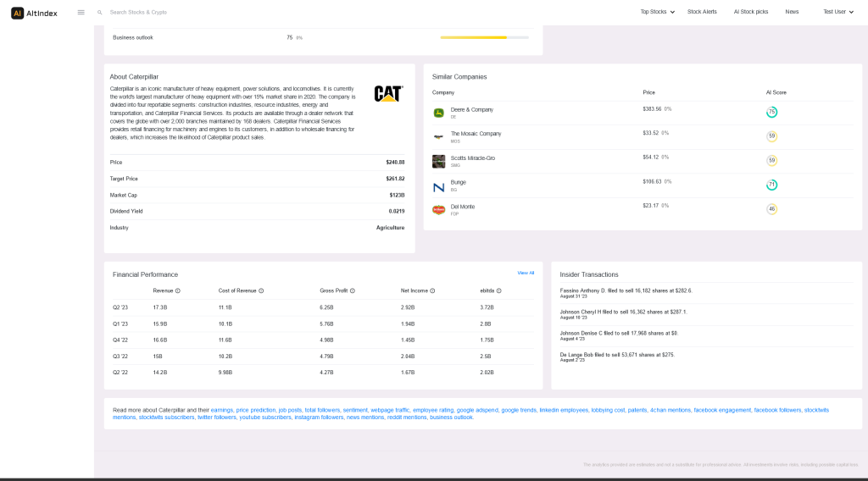Open the facebook engagement link
This screenshot has width=868, height=481.
point(722,410)
